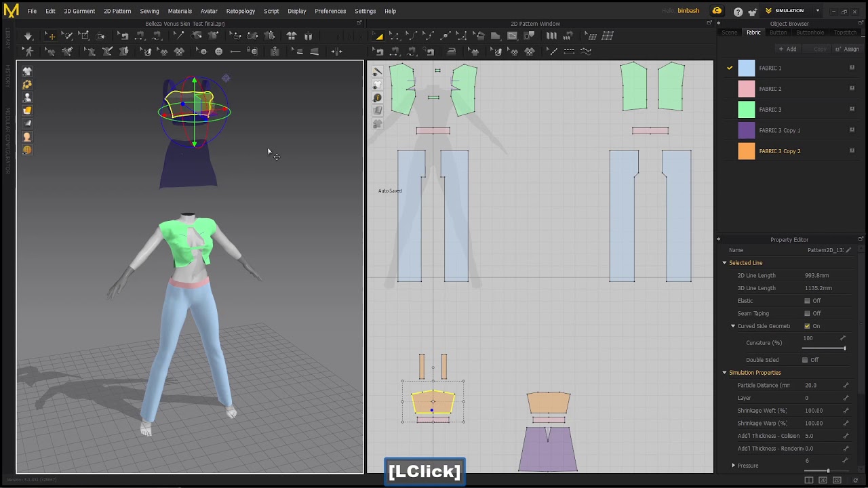868x488 pixels.
Task: Click the Show 3D Garment display icon
Action: point(27,70)
